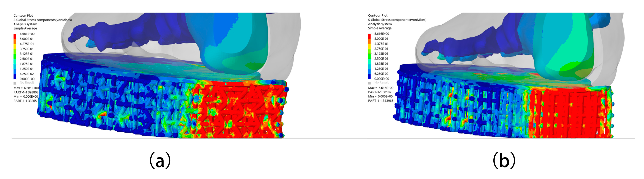Pick the red legend color band in panel (a)

pyautogui.click(x=15, y=36)
